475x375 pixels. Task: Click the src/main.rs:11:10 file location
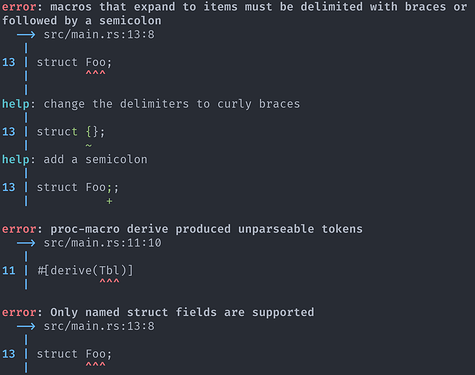pyautogui.click(x=102, y=243)
